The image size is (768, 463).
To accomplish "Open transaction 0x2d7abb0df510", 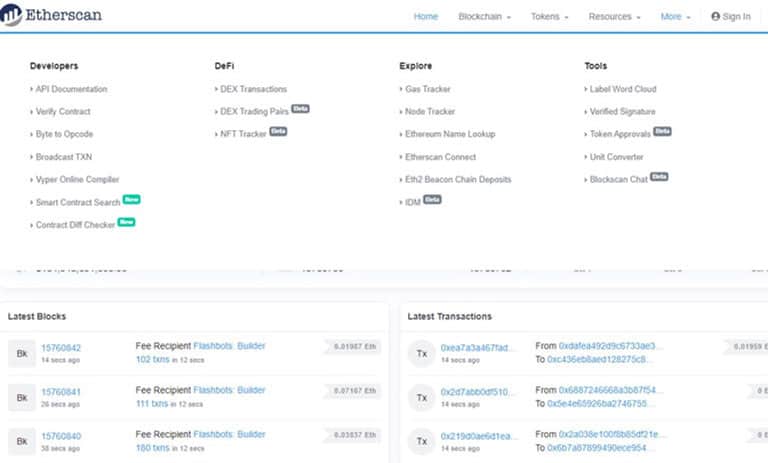I will pos(477,392).
